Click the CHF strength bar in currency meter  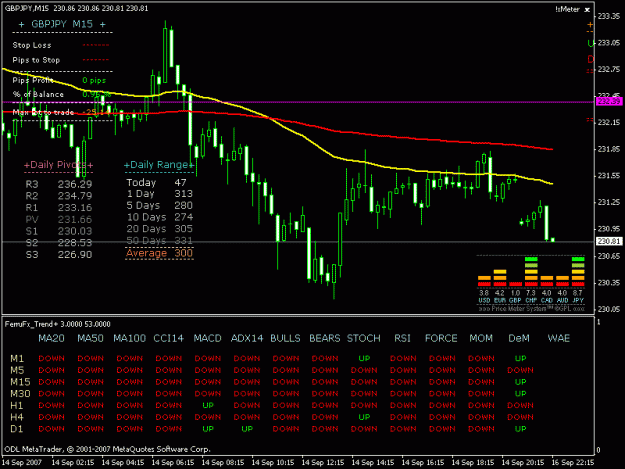(x=531, y=272)
